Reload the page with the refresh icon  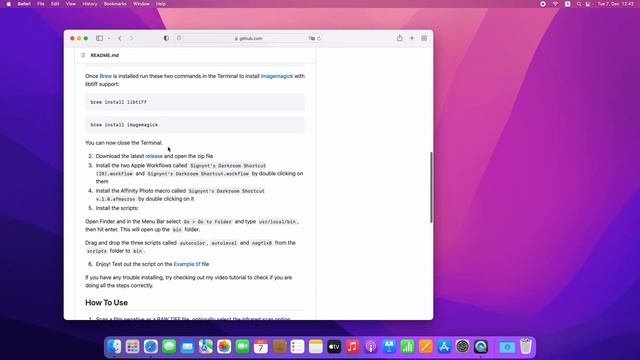click(319, 38)
